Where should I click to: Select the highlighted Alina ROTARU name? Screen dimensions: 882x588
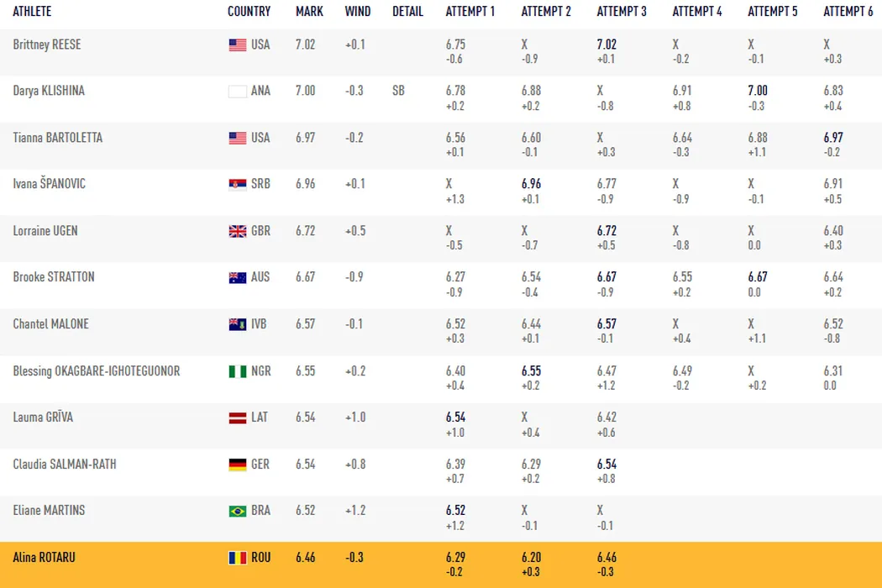pos(44,557)
